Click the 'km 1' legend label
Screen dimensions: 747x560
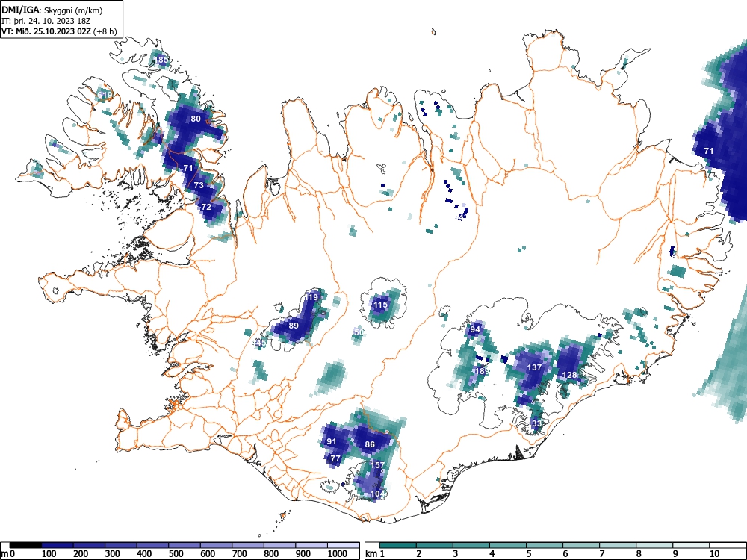(x=376, y=554)
